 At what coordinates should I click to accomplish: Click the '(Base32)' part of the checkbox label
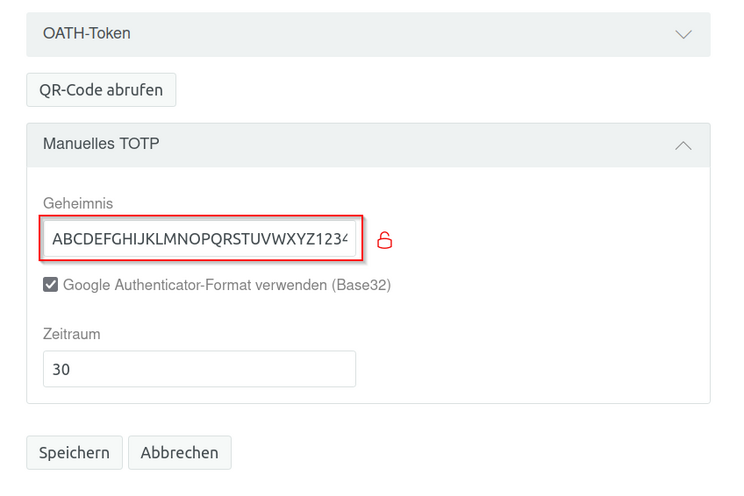(360, 285)
